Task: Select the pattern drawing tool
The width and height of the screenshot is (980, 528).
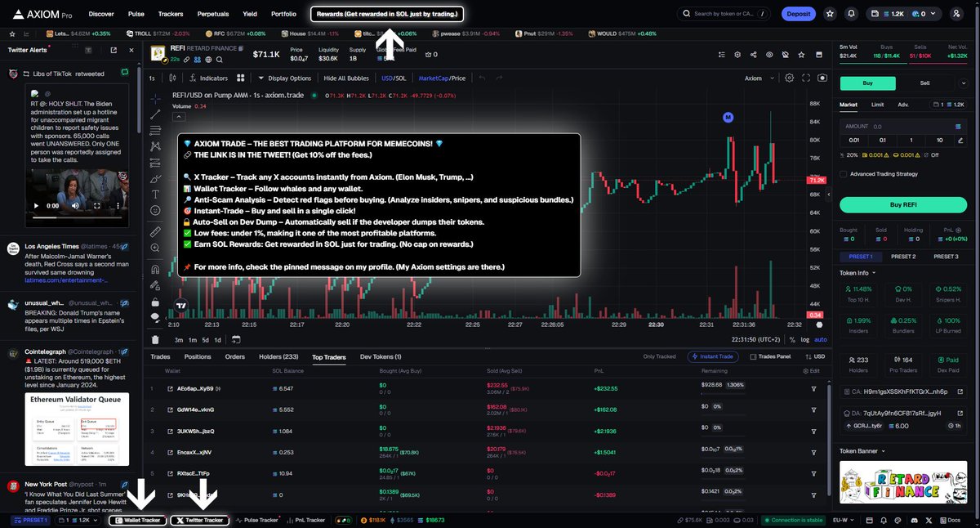Action: pos(155,145)
